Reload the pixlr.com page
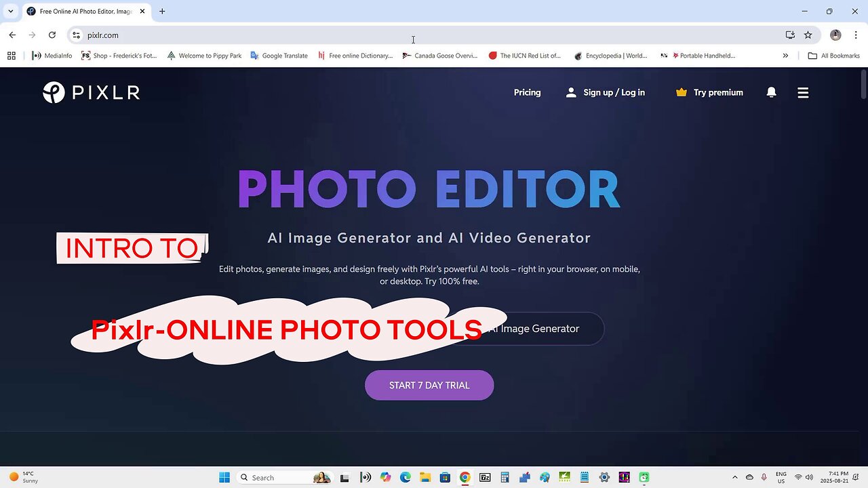 [52, 35]
